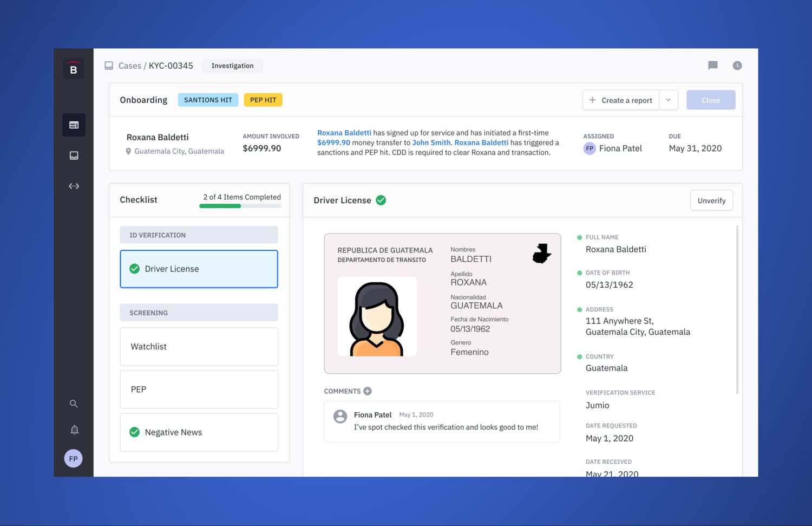
Task: Open the first Roxana Baldetti link in description
Action: 344,133
